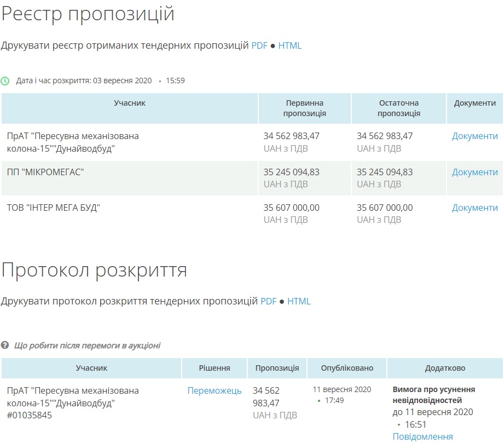Click initial offer 35 607 000,00

click(292, 208)
